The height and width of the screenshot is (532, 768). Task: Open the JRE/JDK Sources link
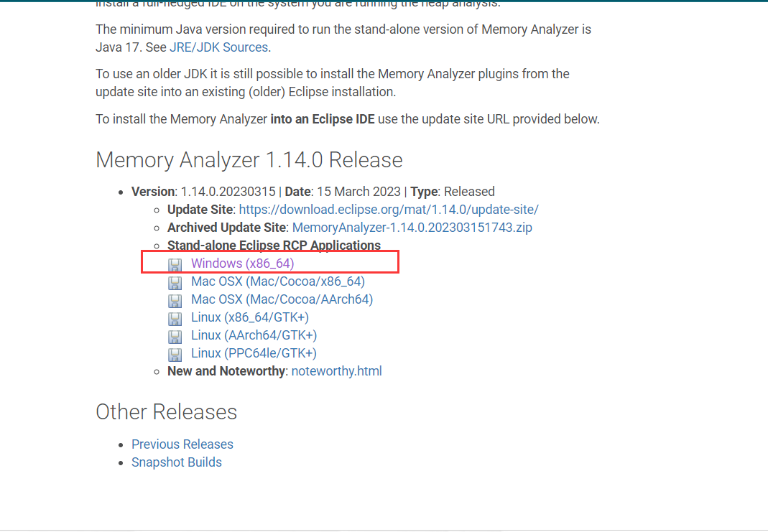[x=218, y=47]
